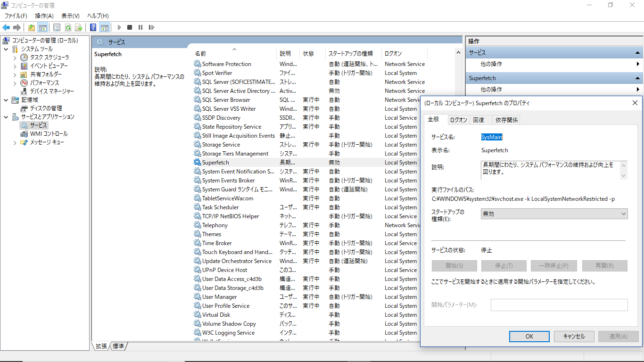Select WMI コントロール in the tree
Image resolution: width=644 pixels, height=362 pixels.
tap(49, 133)
